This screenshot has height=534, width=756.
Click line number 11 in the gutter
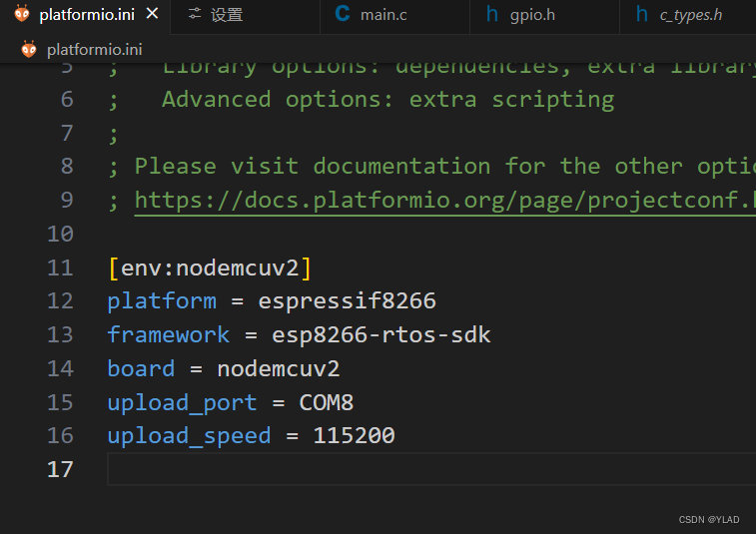click(x=60, y=267)
